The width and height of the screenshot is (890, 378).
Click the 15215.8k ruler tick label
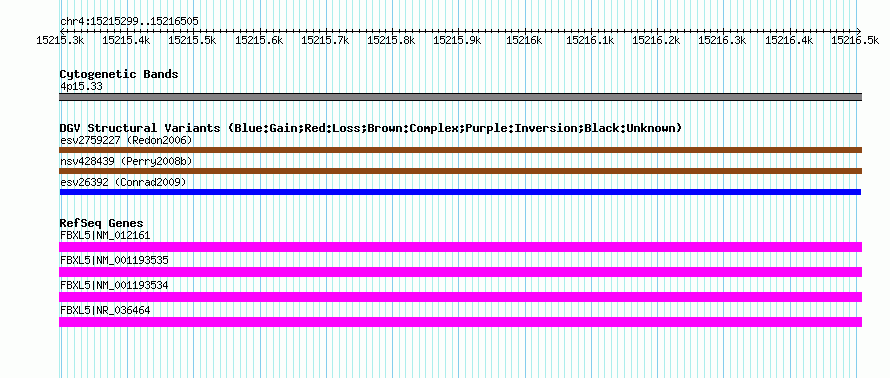point(392,40)
